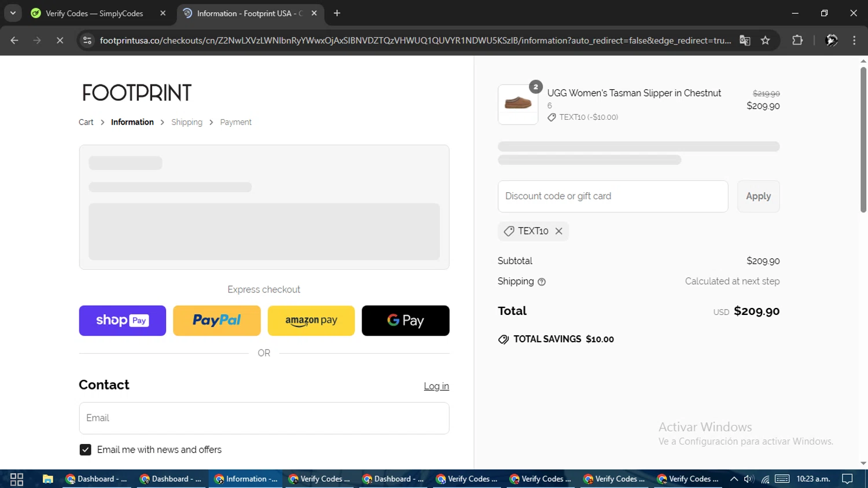Close the Verify Codes — SimplyCodes tab
This screenshot has height=488, width=868.
click(163, 13)
